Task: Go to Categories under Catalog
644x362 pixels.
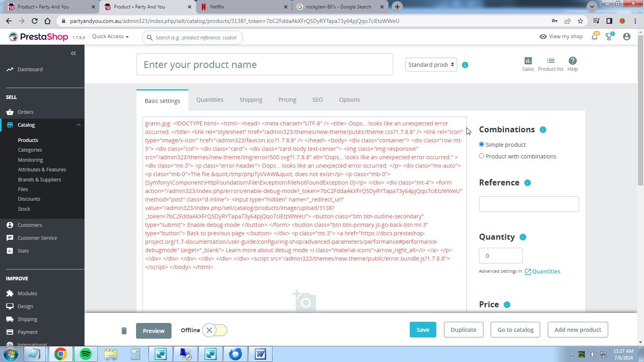Action: [x=30, y=150]
